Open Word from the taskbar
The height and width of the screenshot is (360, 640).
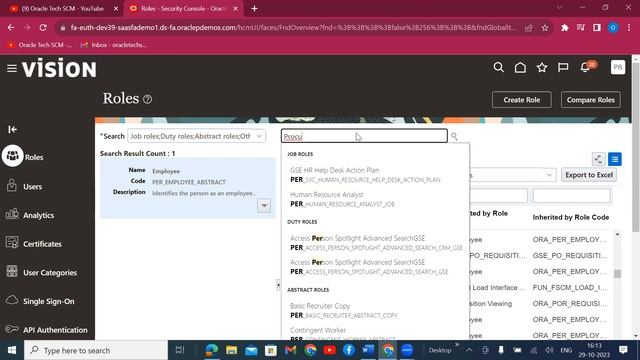[369, 350]
